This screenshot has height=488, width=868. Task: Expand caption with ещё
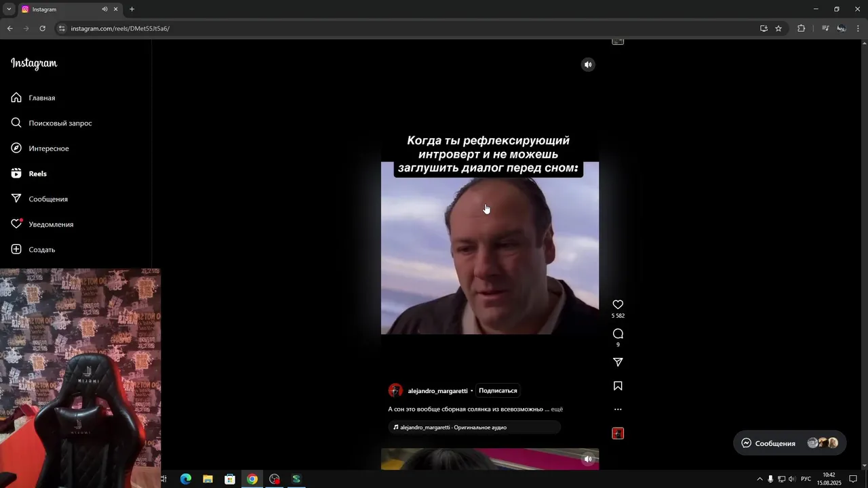click(557, 409)
